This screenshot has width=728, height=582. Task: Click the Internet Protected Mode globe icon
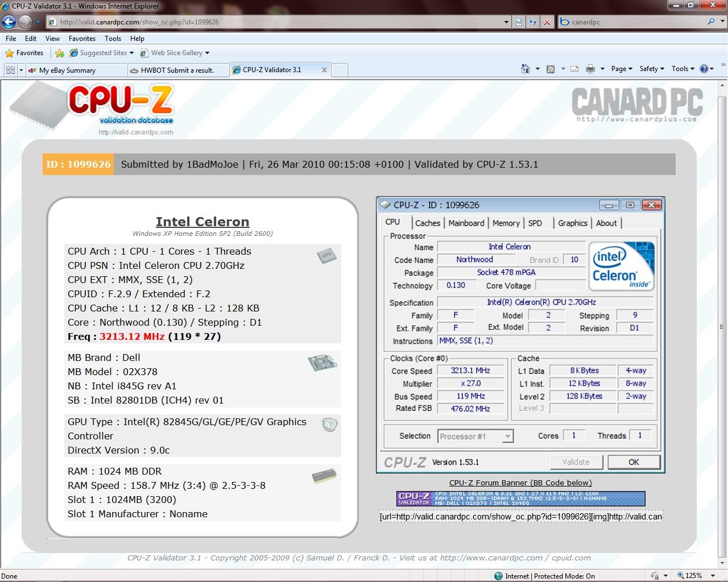(x=499, y=576)
